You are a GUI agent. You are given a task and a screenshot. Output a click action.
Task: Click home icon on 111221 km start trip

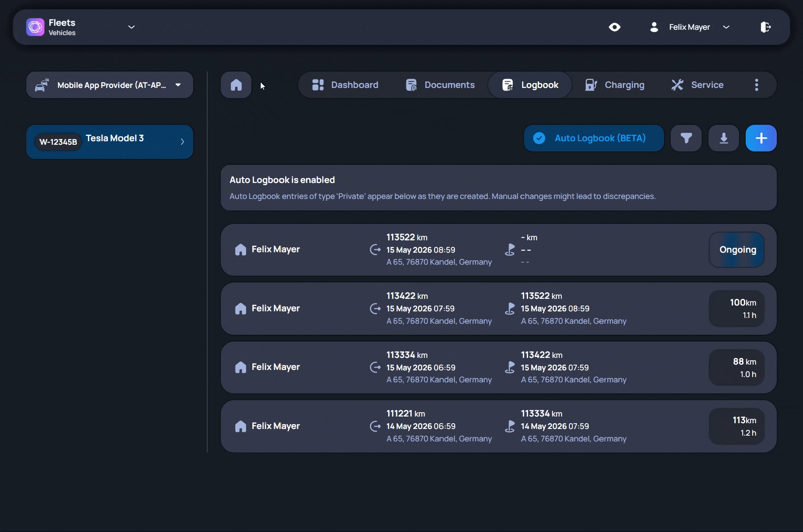[x=240, y=426]
